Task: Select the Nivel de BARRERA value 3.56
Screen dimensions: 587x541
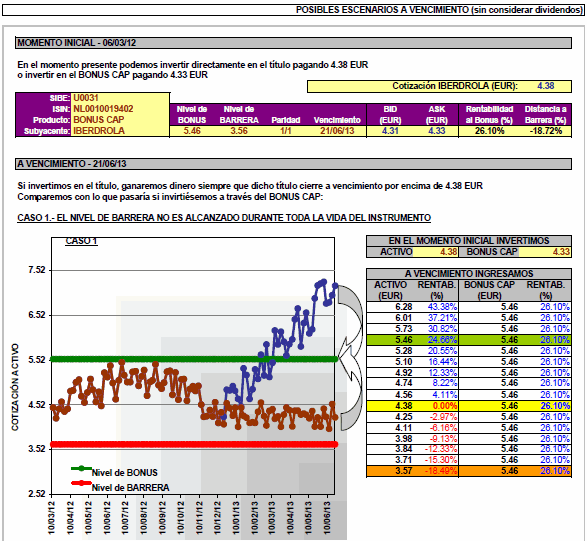Action: (x=239, y=131)
